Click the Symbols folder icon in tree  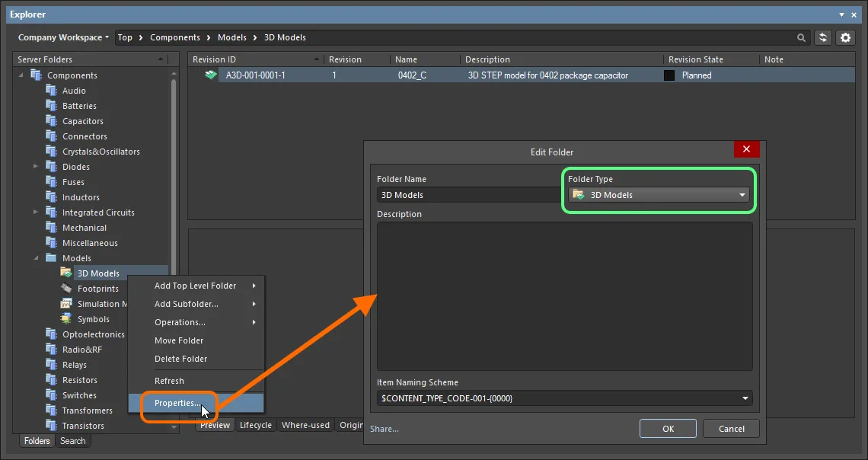tap(67, 319)
